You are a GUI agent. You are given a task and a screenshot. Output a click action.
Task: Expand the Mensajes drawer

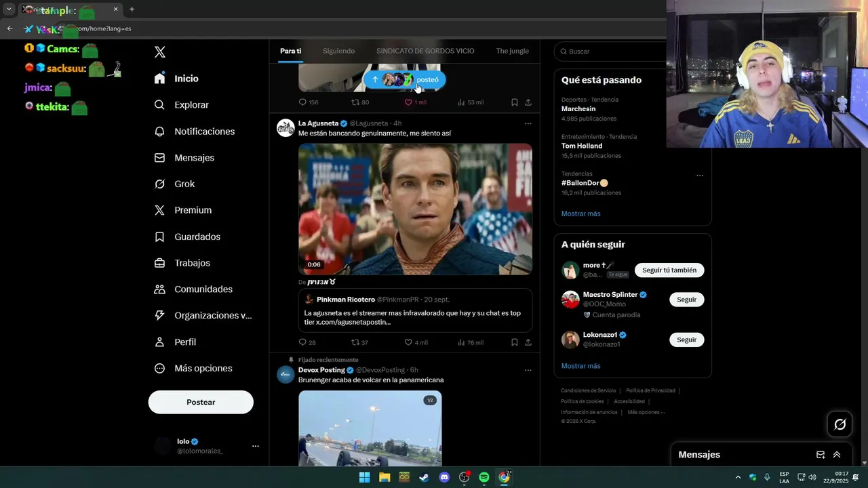click(837, 455)
